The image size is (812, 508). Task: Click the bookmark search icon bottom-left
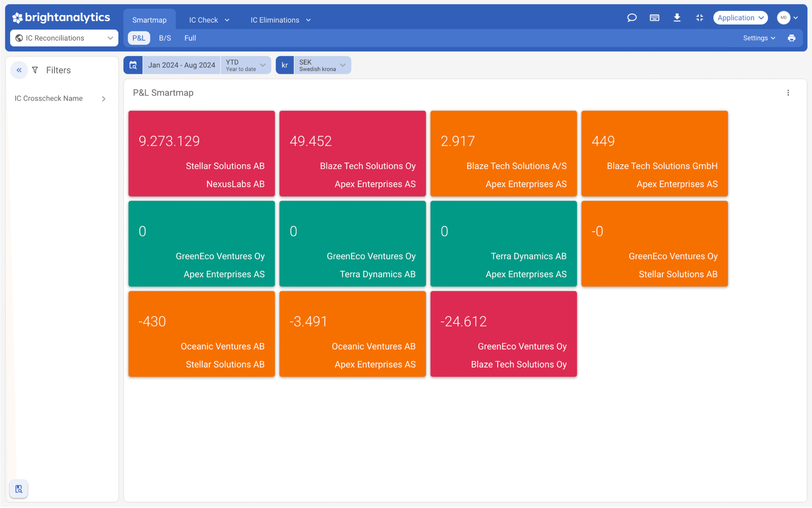coord(19,489)
